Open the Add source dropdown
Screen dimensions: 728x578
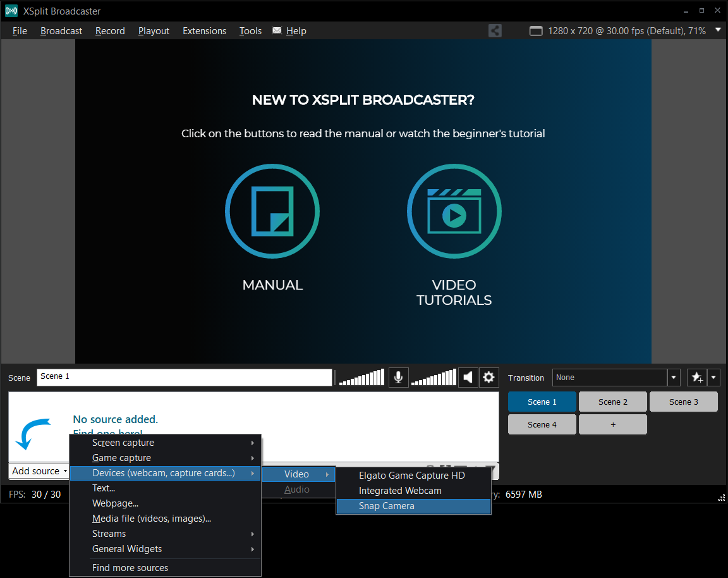39,471
